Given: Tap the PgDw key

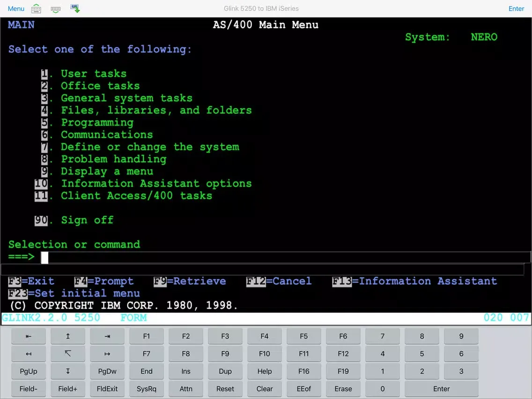Looking at the screenshot, I should coord(107,371).
